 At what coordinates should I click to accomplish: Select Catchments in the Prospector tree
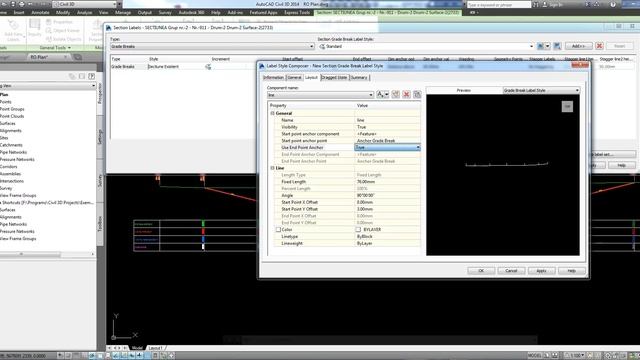pos(11,145)
